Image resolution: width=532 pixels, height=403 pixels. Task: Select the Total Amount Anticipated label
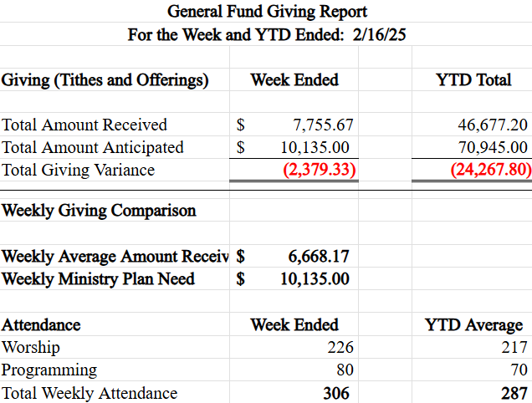pos(93,148)
